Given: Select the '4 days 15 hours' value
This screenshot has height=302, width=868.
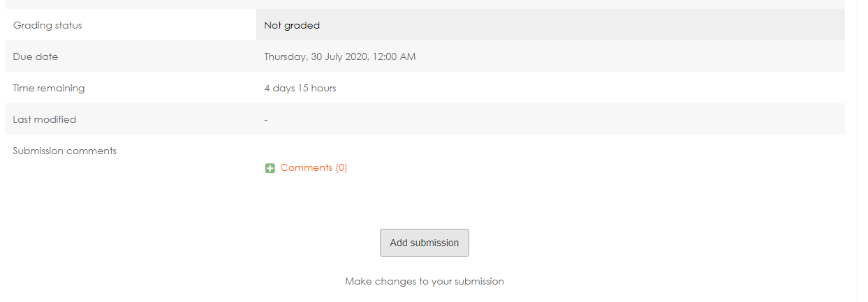Looking at the screenshot, I should (300, 88).
